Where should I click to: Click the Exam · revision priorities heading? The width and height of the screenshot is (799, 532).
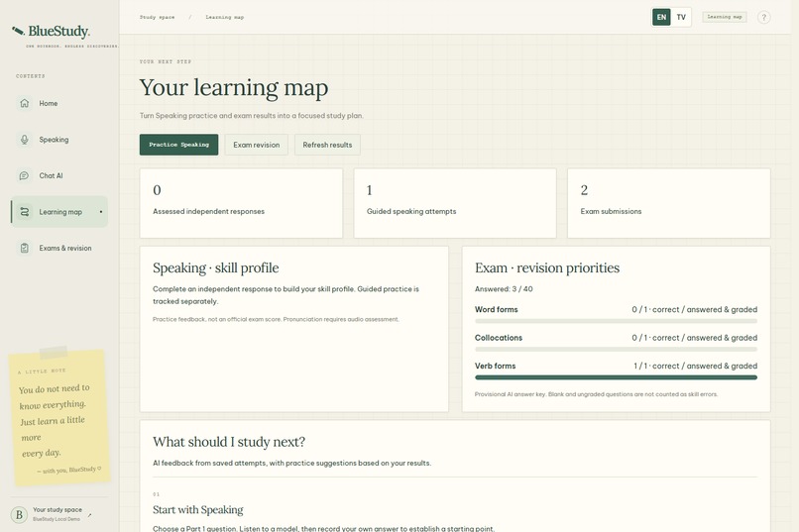click(x=547, y=267)
